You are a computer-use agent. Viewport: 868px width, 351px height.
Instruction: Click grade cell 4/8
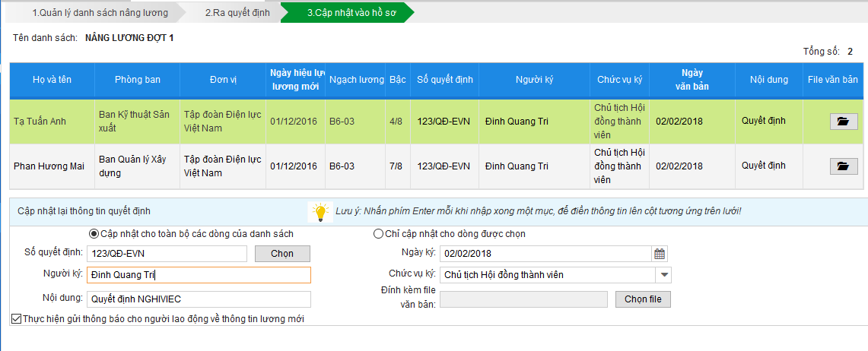[396, 121]
